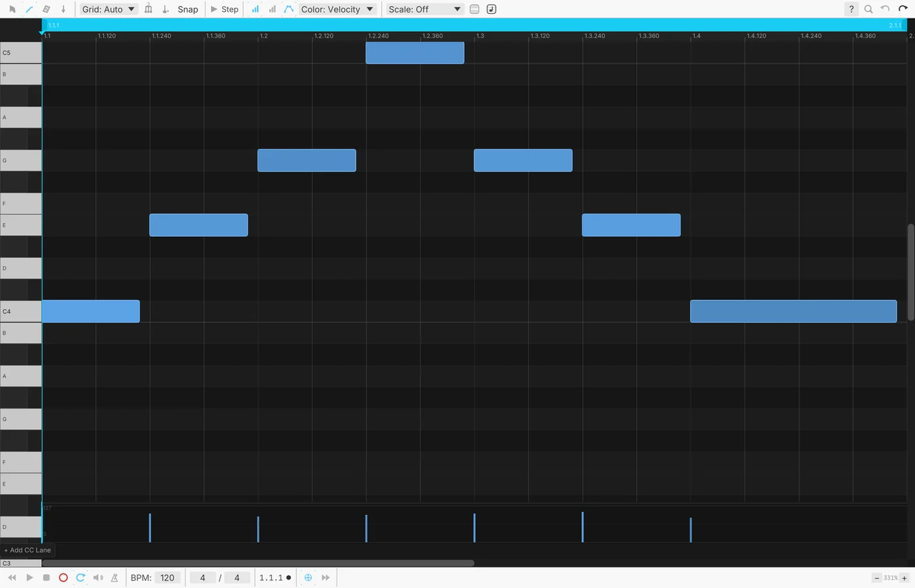The width and height of the screenshot is (915, 588).
Task: Zoom in with the plus button
Action: tap(905, 578)
